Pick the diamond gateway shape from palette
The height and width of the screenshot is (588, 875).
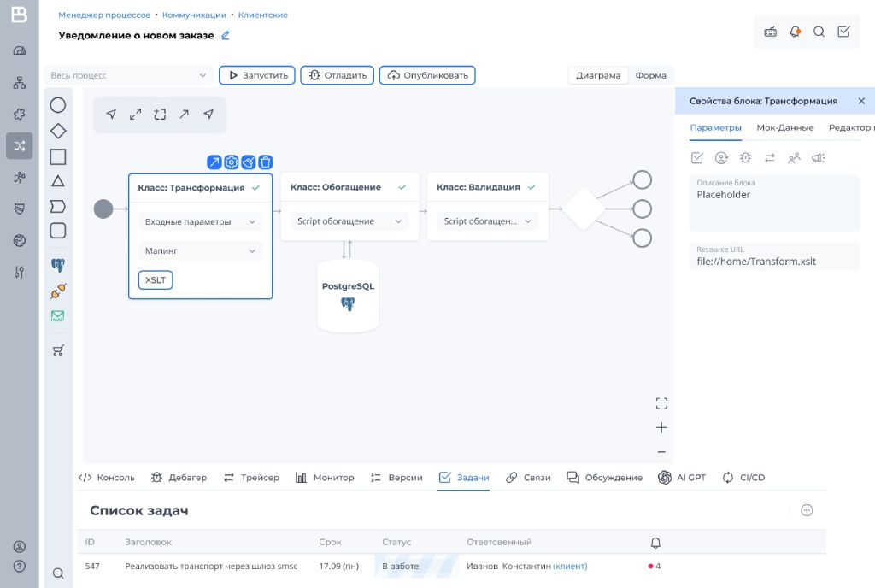(x=58, y=131)
